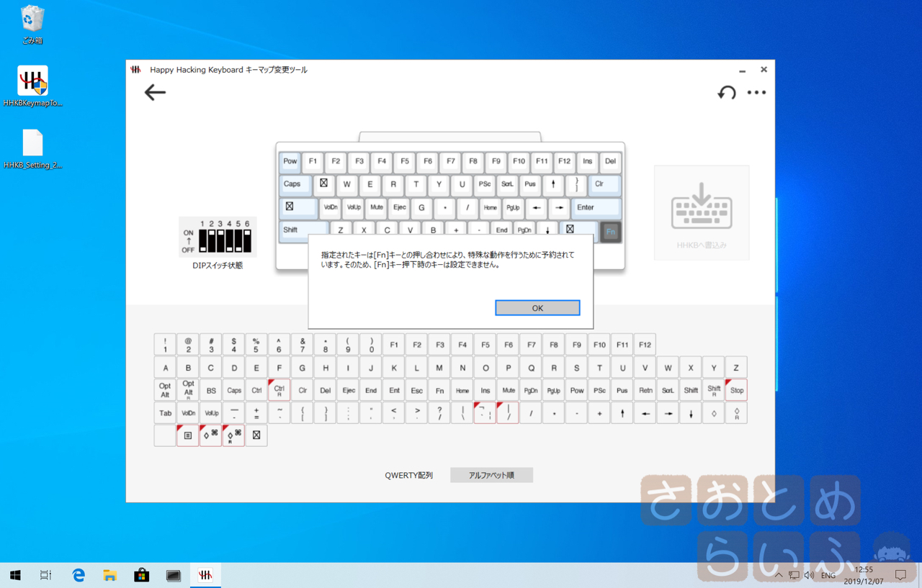Select right-arrow key on keyboard layout
Viewport: 922px width, 588px height.
pyautogui.click(x=559, y=208)
